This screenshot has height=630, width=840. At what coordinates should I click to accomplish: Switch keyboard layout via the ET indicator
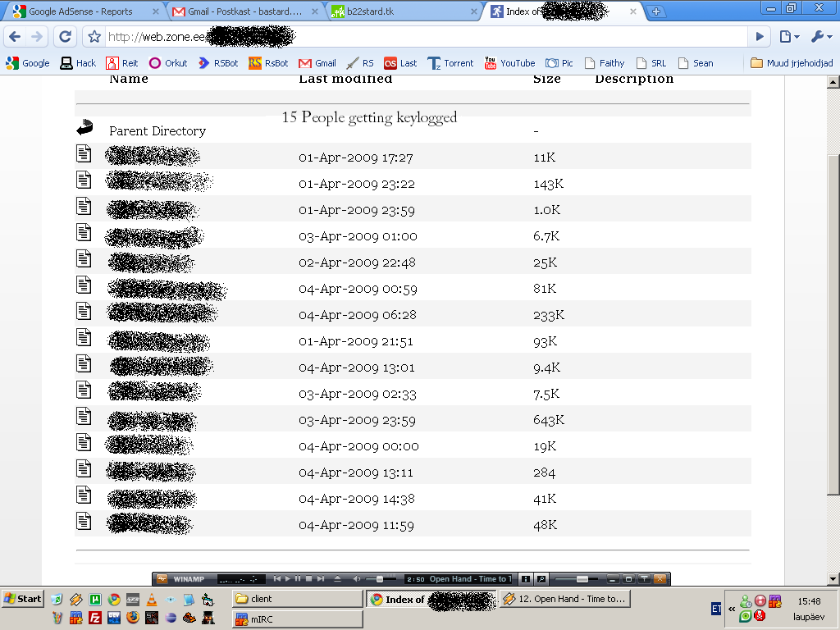click(x=716, y=608)
